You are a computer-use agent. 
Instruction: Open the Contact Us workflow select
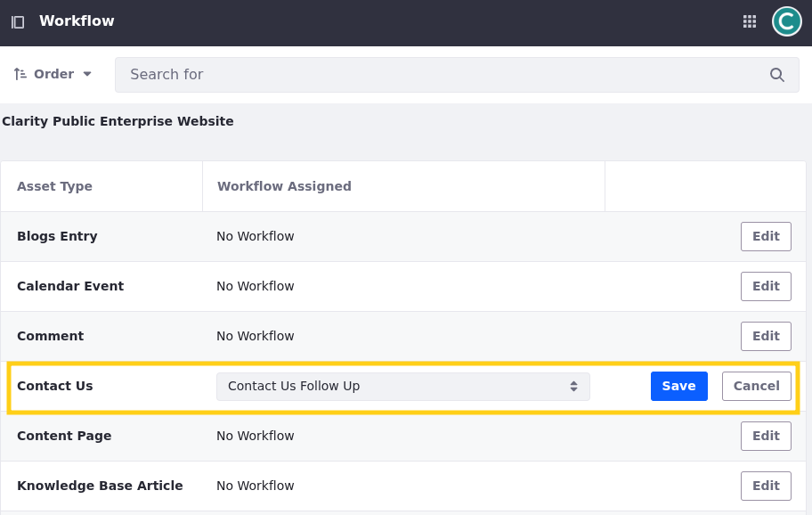point(403,387)
